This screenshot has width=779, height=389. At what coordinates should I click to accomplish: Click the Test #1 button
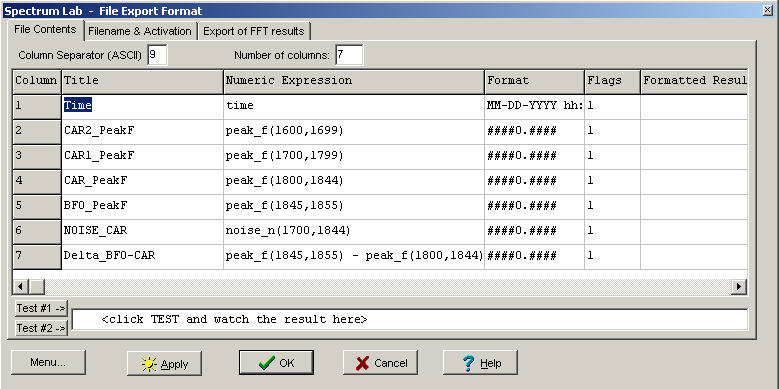point(41,309)
